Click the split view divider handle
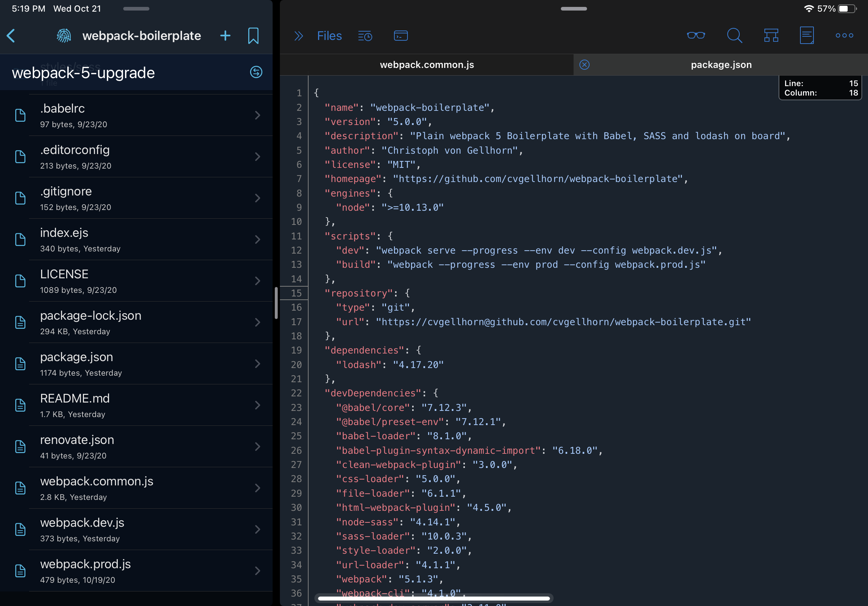This screenshot has width=868, height=606. tap(276, 303)
